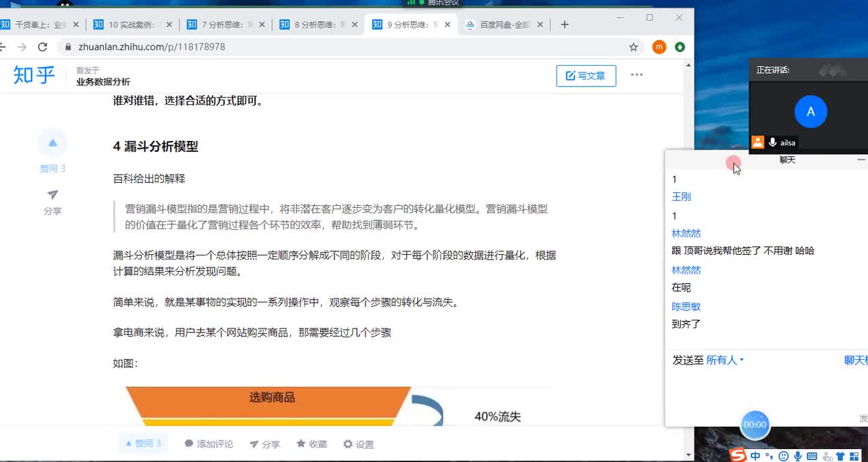Click the 知乎 logo

pyautogui.click(x=34, y=75)
